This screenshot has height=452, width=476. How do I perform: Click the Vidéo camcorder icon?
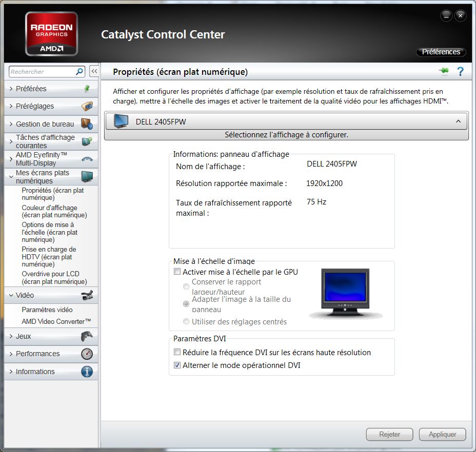pyautogui.click(x=87, y=295)
